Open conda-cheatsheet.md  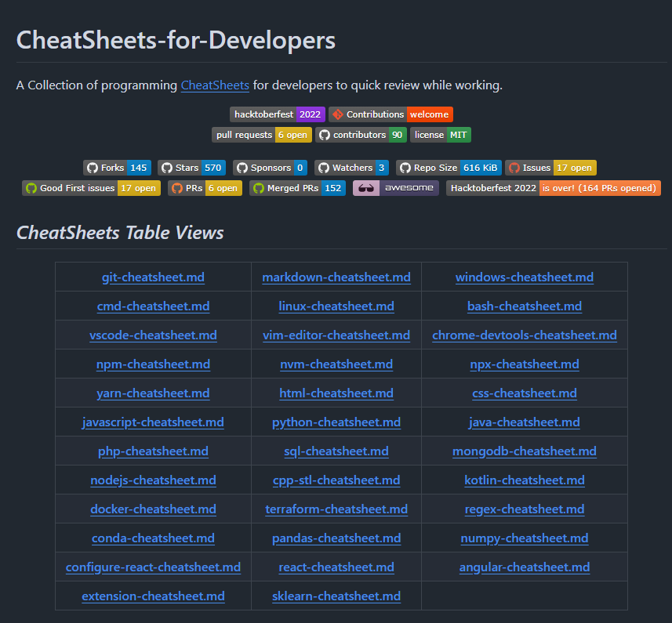(153, 538)
